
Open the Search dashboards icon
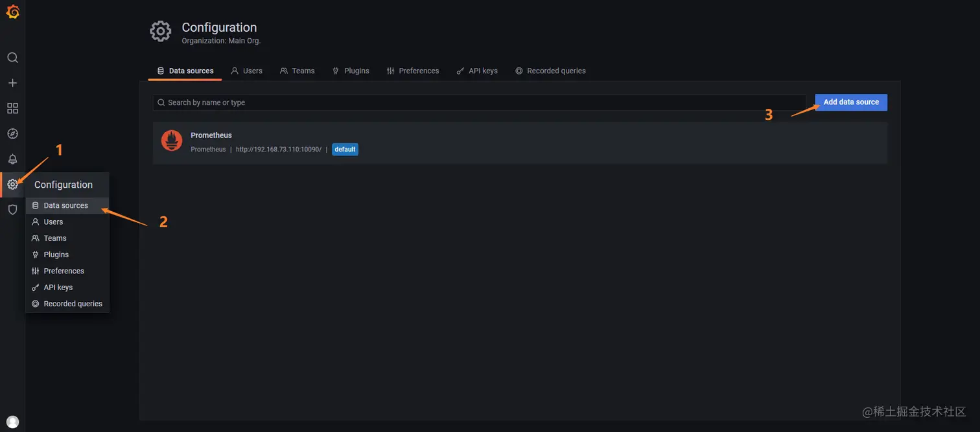coord(12,57)
